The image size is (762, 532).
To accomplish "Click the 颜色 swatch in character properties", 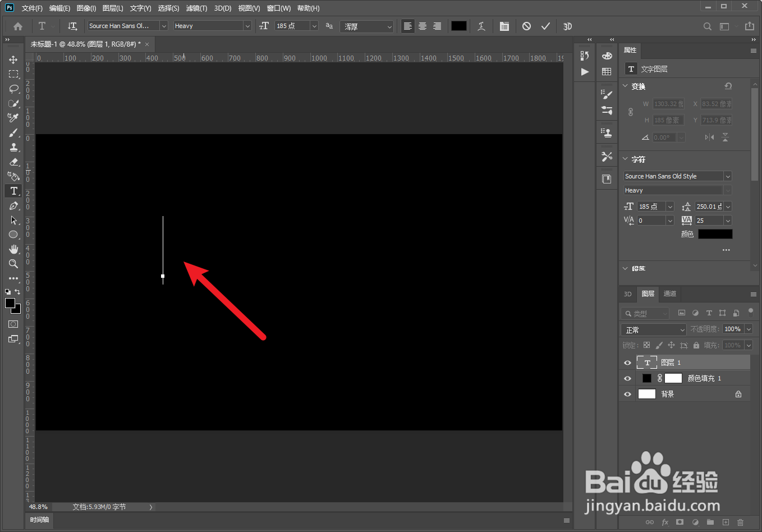I will pyautogui.click(x=715, y=234).
